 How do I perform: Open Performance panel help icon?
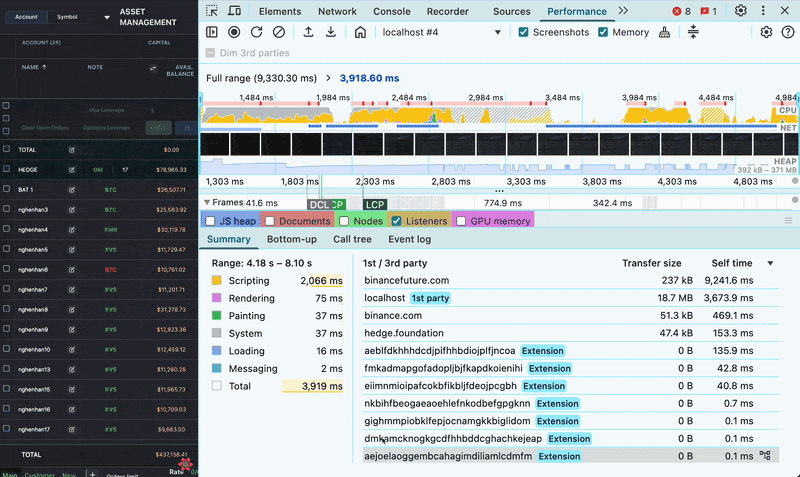tap(788, 32)
